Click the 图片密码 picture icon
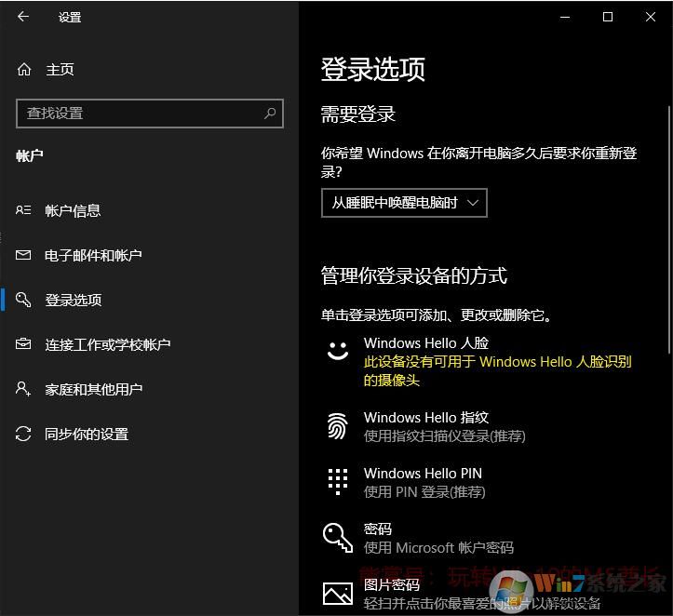 [338, 594]
